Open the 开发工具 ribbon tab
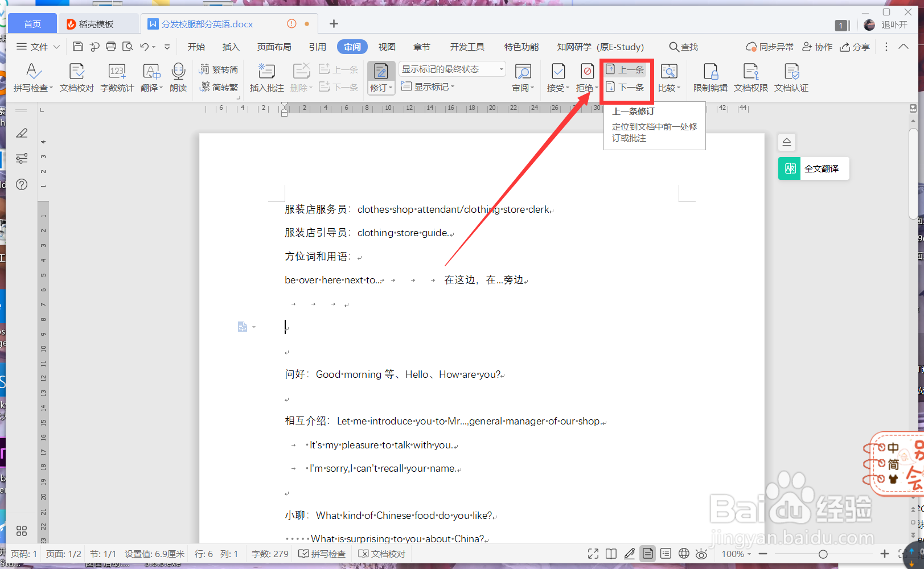Screen dimensions: 924x569 (466, 47)
